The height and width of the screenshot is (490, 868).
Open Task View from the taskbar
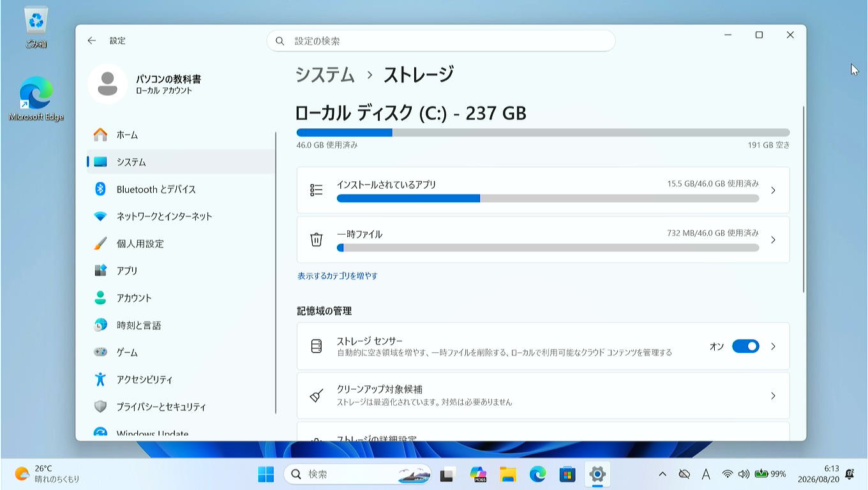(447, 474)
